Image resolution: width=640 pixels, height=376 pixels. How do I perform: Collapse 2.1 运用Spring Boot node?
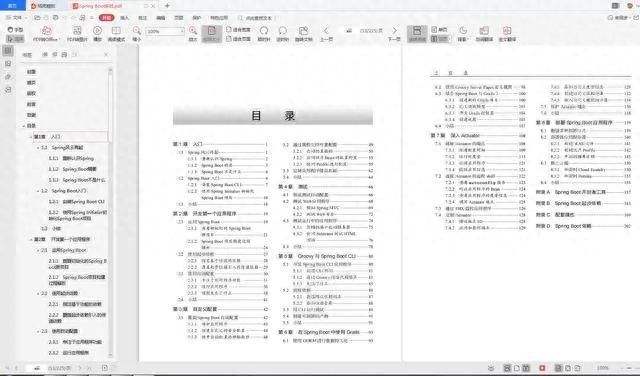click(38, 250)
